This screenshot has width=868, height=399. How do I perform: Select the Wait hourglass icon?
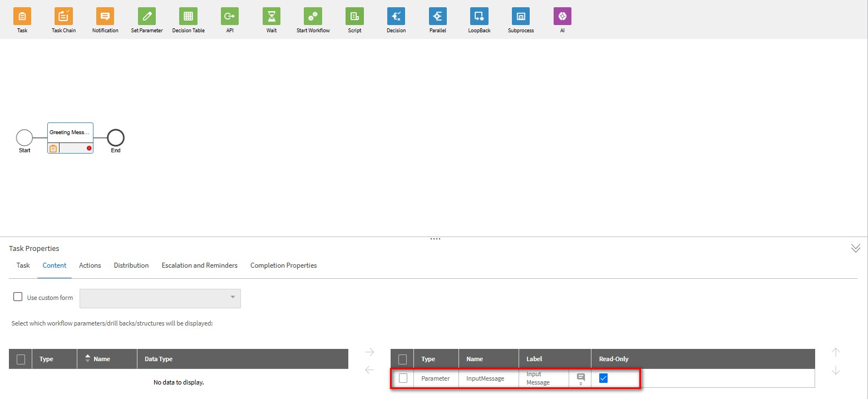(x=272, y=16)
